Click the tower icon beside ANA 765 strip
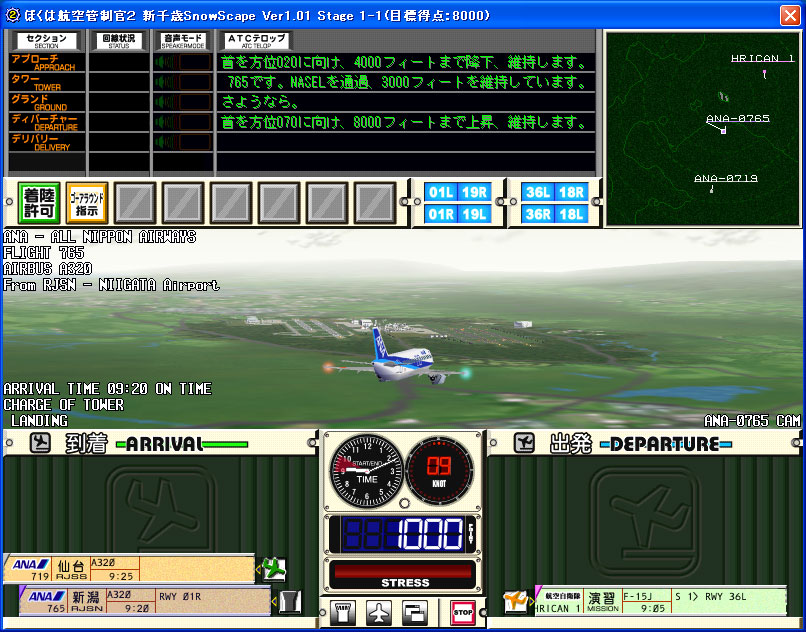Image resolution: width=806 pixels, height=632 pixels. pos(290,601)
